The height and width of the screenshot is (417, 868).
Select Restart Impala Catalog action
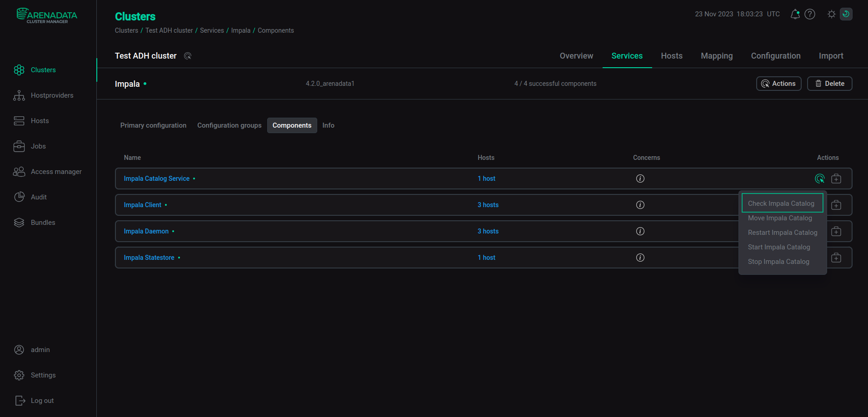pos(782,233)
